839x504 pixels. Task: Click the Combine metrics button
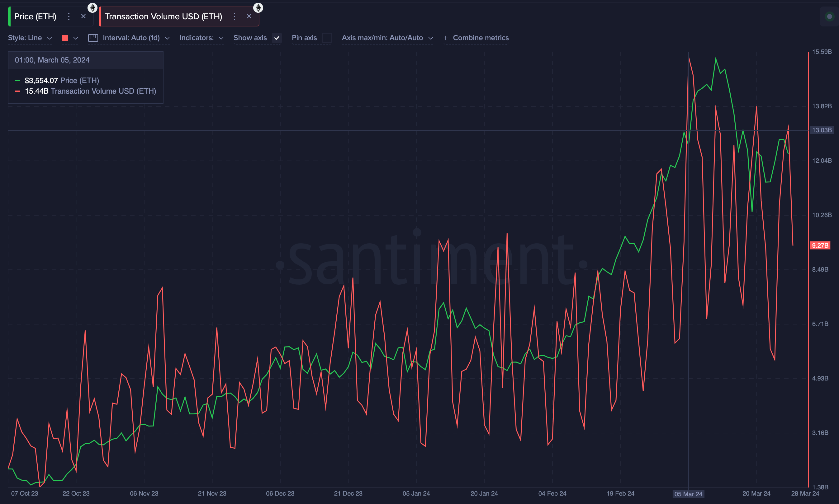tap(481, 38)
